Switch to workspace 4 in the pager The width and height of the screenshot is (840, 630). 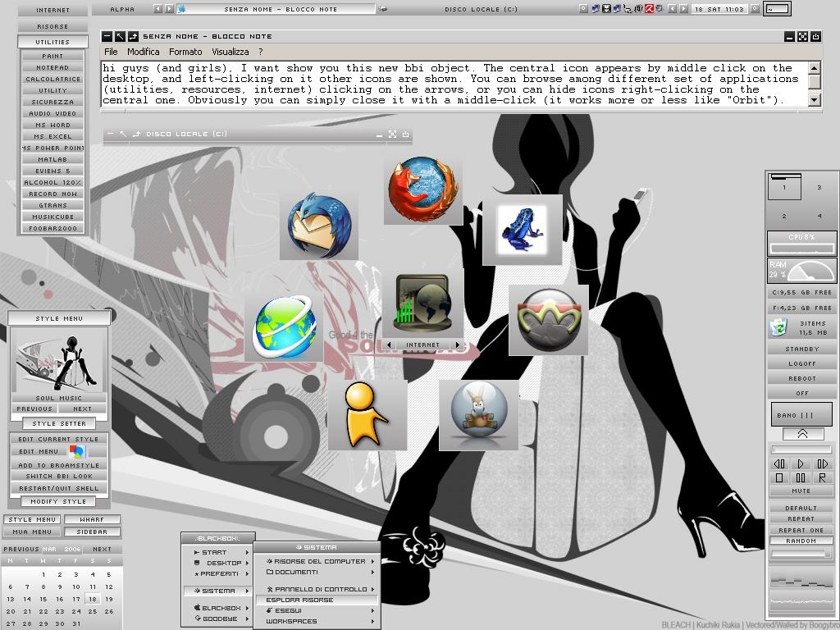819,216
